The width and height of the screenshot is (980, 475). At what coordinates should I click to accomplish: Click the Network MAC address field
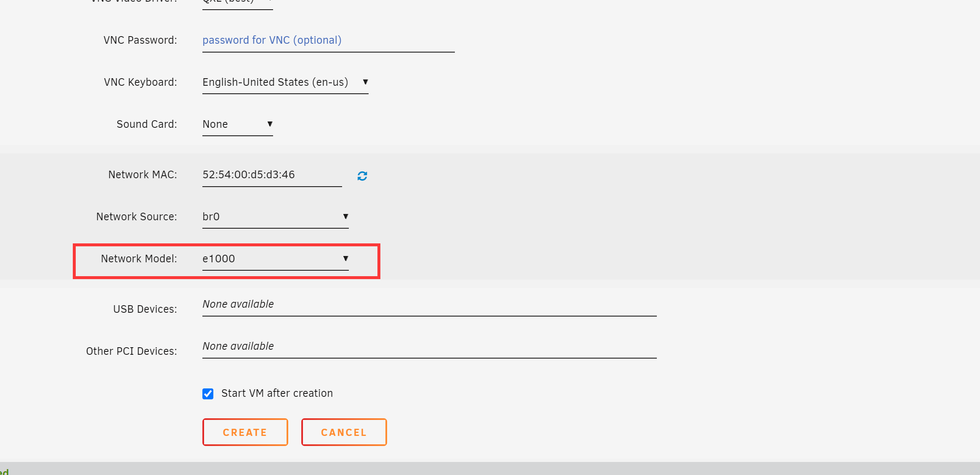[x=272, y=175]
